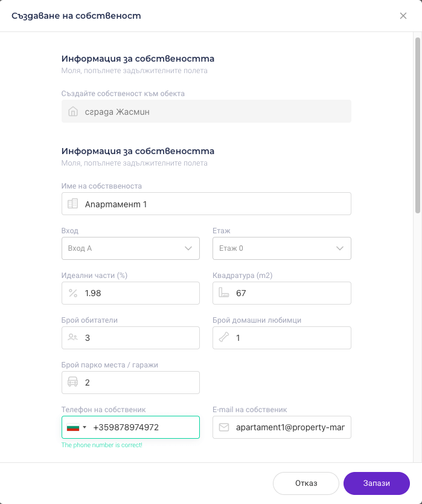Click the dialog's vertical scrollbar
The width and height of the screenshot is (422, 504).
click(417, 126)
